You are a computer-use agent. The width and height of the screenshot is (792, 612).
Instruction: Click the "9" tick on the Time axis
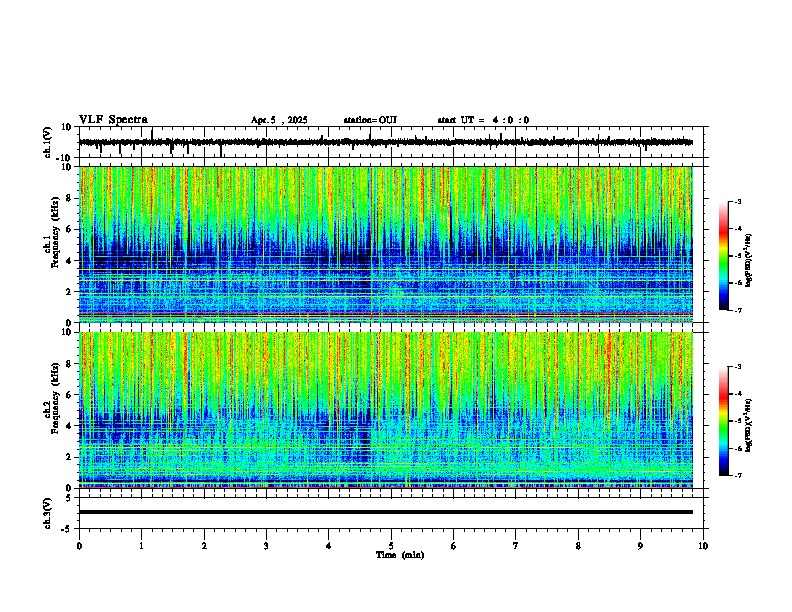[640, 546]
